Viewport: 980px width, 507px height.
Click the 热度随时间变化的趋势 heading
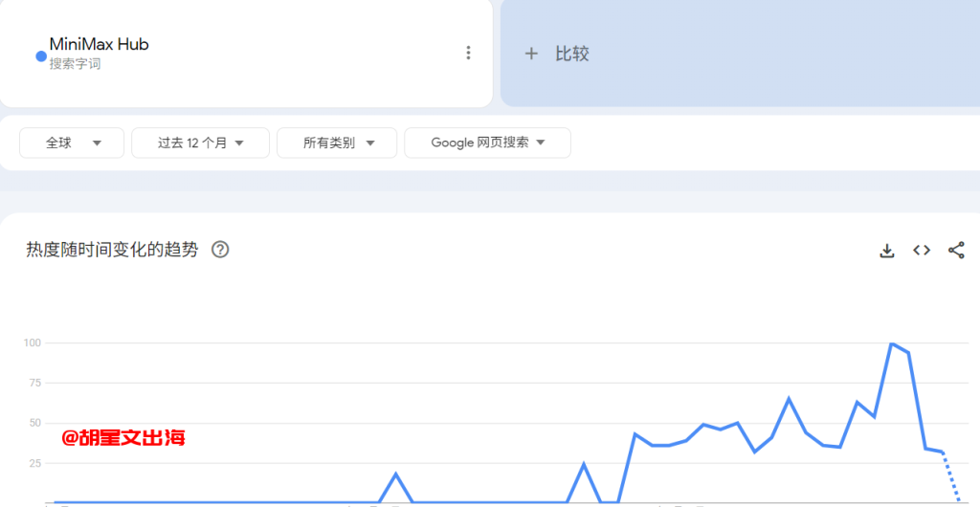pyautogui.click(x=112, y=250)
